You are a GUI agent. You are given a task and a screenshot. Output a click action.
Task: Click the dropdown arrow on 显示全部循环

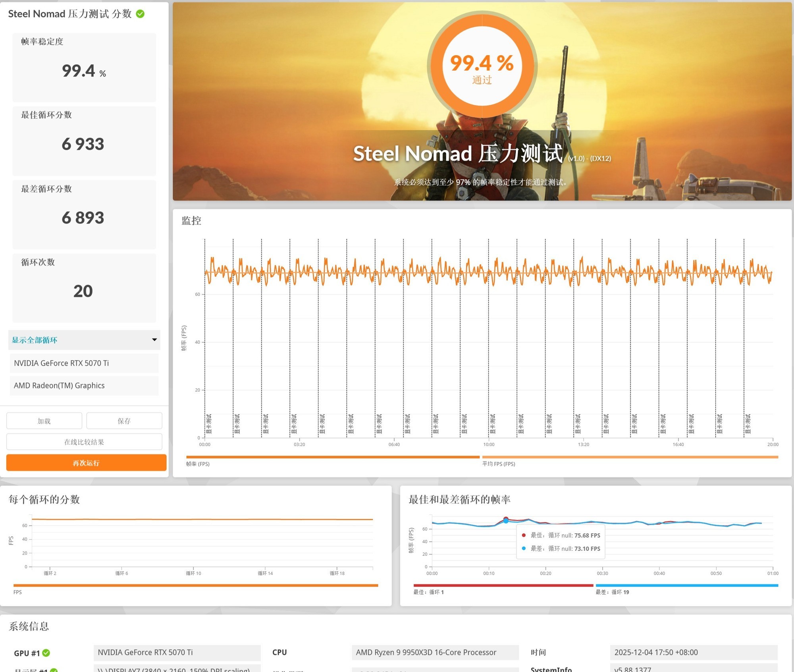154,340
